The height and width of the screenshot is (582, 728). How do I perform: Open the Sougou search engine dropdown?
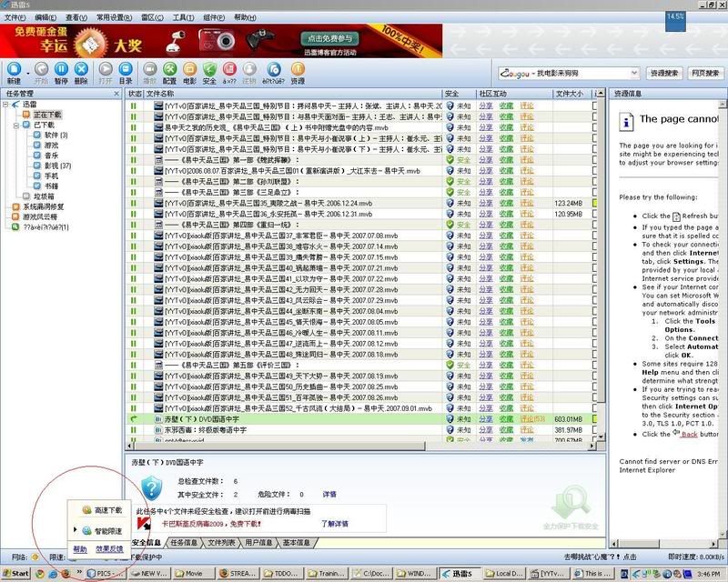634,73
